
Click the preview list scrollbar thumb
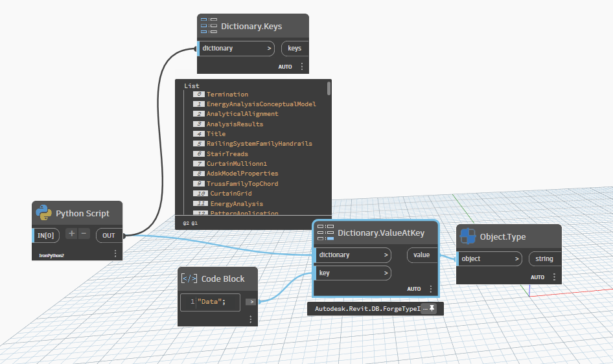tap(329, 88)
